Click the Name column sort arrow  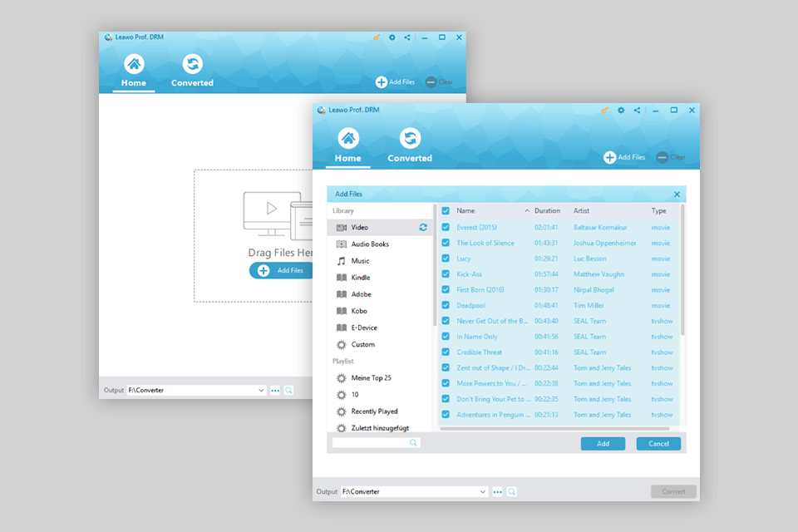(x=527, y=211)
